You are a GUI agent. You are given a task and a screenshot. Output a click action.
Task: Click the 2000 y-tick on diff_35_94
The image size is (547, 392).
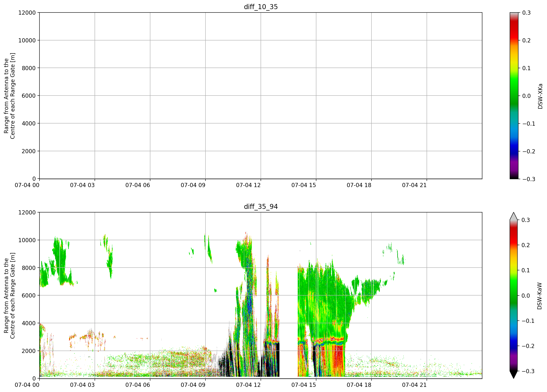click(x=29, y=351)
